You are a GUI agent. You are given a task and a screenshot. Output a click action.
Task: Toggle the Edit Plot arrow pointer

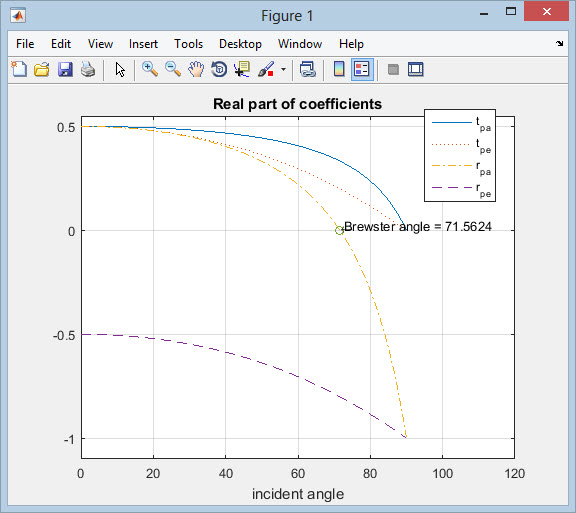coord(120,69)
